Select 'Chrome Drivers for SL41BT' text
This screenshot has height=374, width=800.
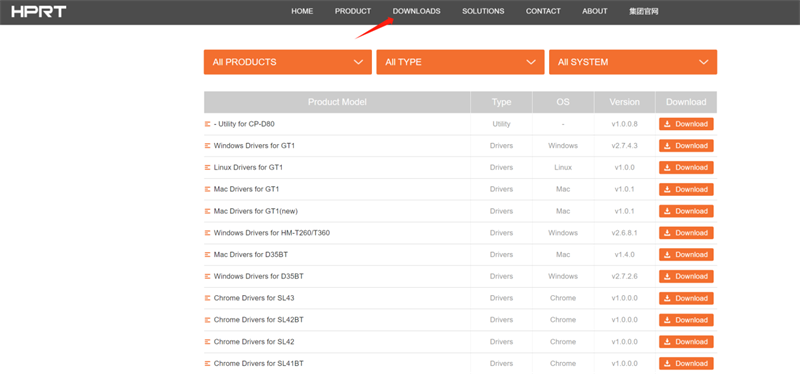(x=259, y=363)
